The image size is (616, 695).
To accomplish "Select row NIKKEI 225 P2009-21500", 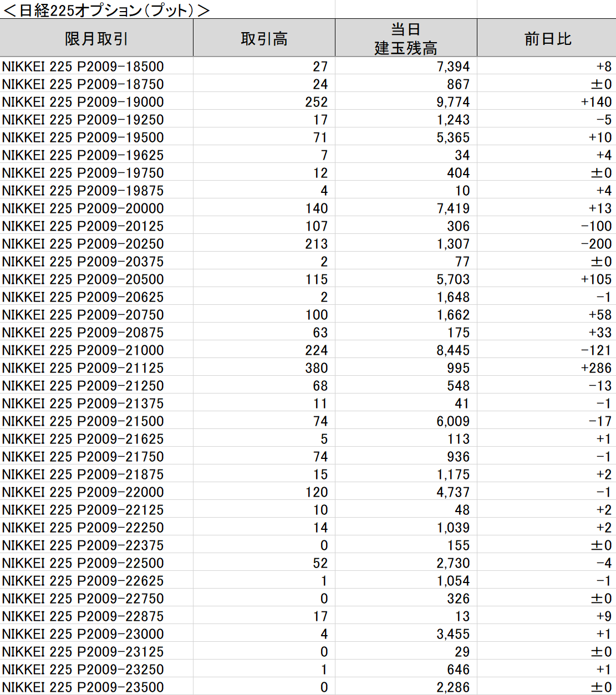I will pyautogui.click(x=308, y=421).
